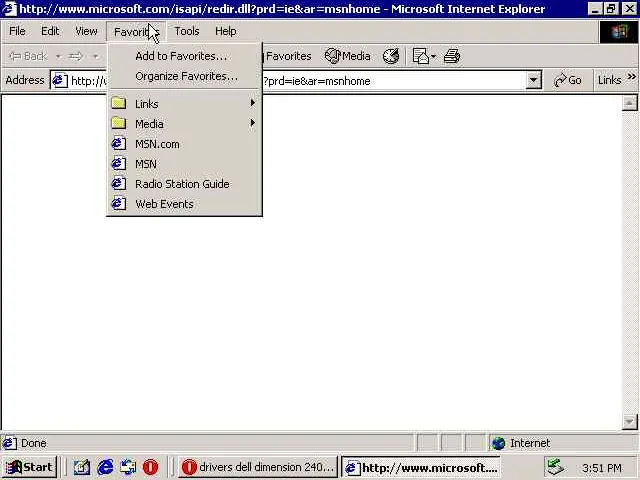640x480 pixels.
Task: Click the Web Events page icon
Action: tap(118, 203)
